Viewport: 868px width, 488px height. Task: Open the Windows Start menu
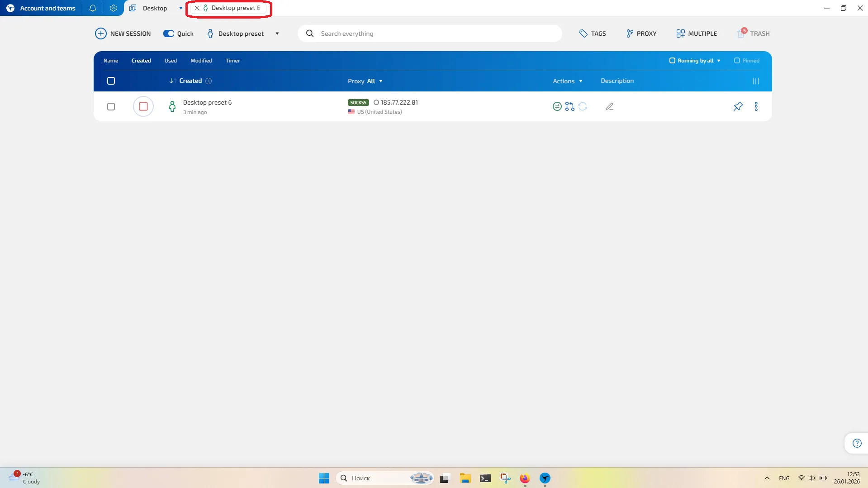tap(324, 478)
